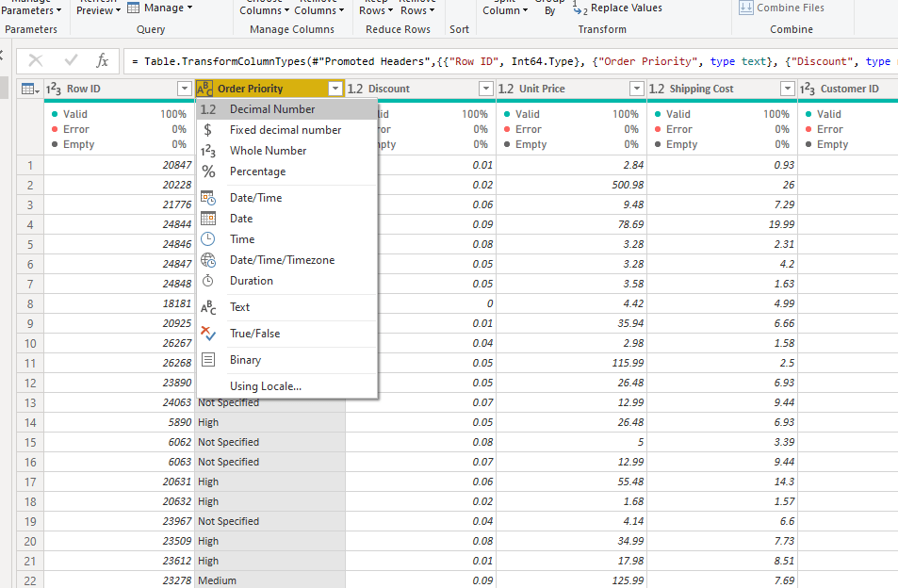Screen dimensions: 898x588
Task: Click Order Priority cell Medium in row 22
Action: point(270,580)
